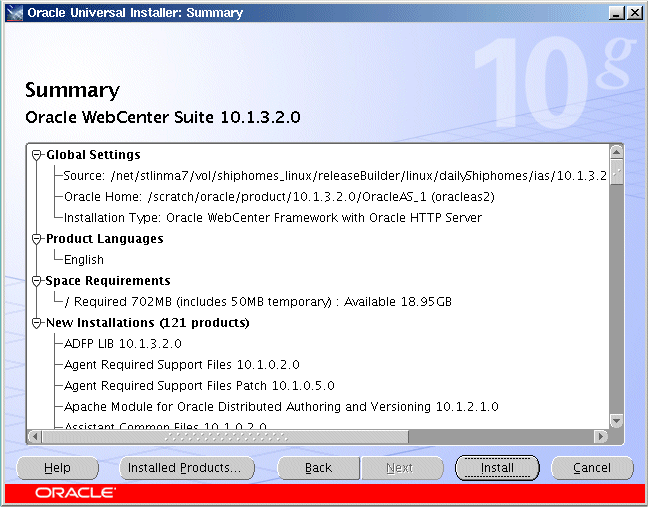Collapse the New Installations node

[37, 323]
